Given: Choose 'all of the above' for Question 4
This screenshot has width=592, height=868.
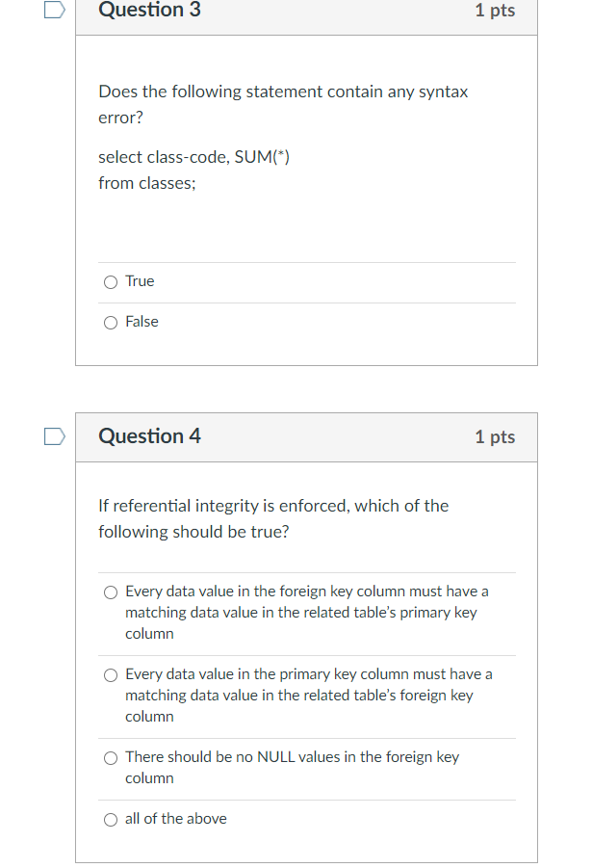Looking at the screenshot, I should point(111,819).
